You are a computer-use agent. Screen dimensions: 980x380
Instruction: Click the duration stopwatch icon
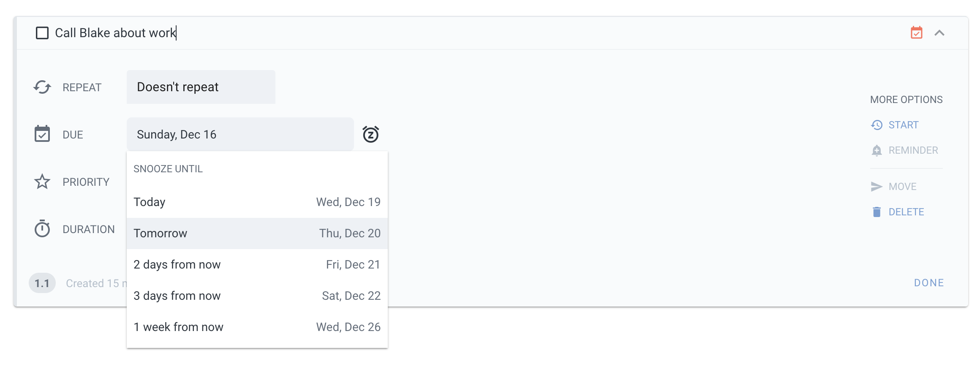pyautogui.click(x=42, y=229)
